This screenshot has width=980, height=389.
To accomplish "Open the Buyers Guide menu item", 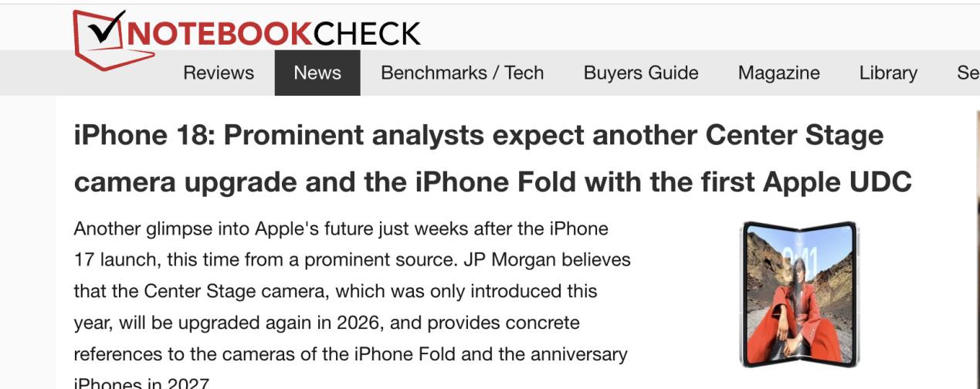I will pos(641,73).
